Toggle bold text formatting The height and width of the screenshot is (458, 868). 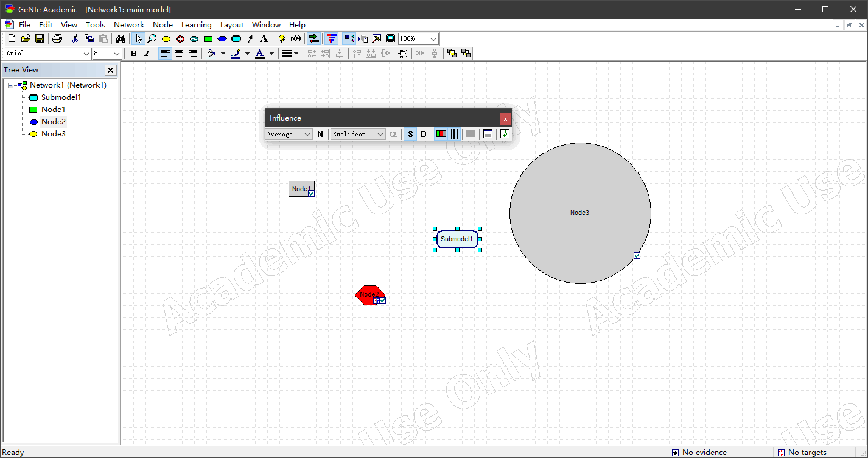[133, 54]
